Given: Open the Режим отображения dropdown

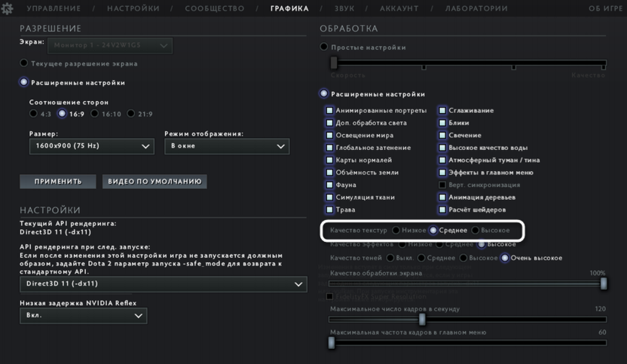Looking at the screenshot, I should pos(227,146).
